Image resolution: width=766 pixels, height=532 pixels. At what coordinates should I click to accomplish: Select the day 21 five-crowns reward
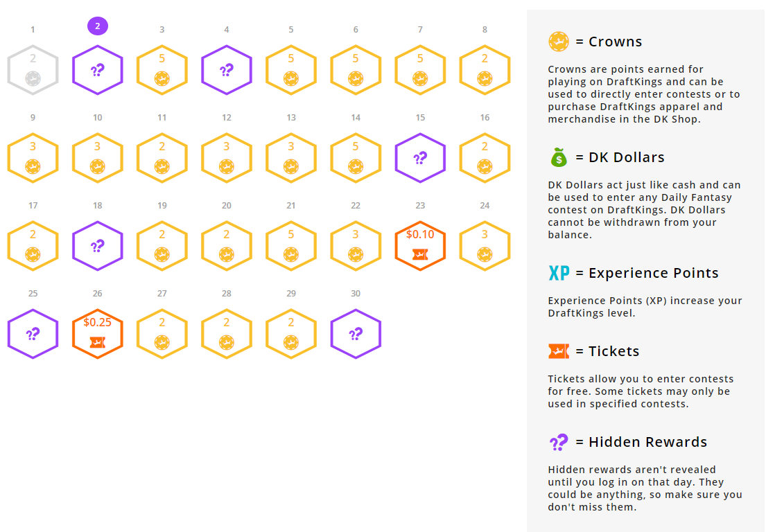(x=291, y=245)
